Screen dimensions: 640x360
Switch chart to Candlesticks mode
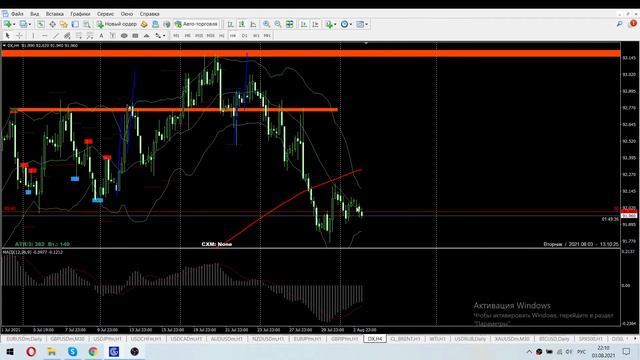click(242, 24)
